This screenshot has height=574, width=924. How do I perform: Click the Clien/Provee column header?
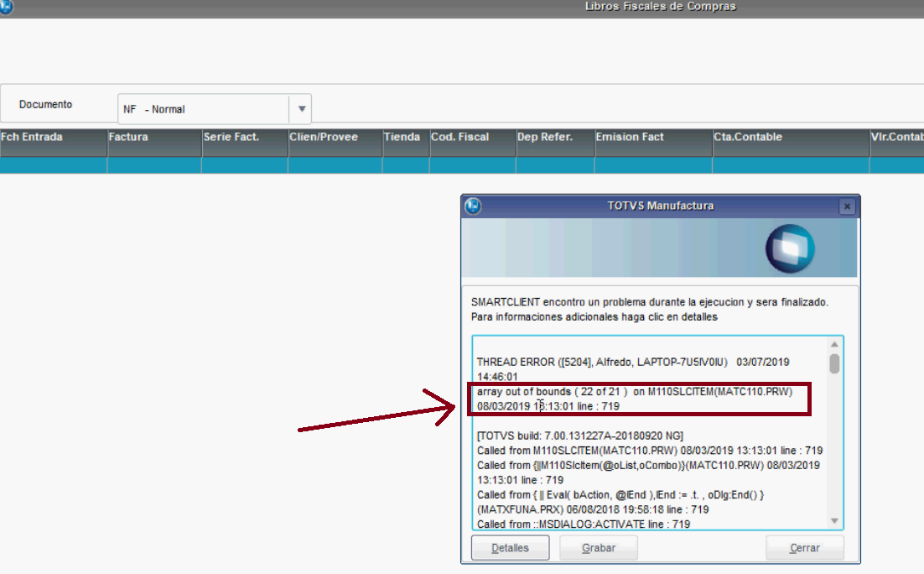tap(335, 143)
